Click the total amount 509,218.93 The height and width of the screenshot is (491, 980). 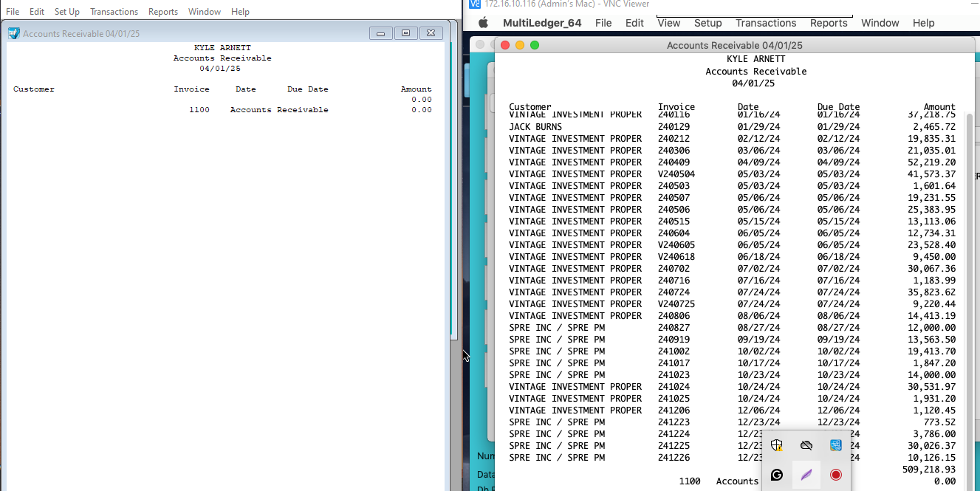pyautogui.click(x=929, y=470)
